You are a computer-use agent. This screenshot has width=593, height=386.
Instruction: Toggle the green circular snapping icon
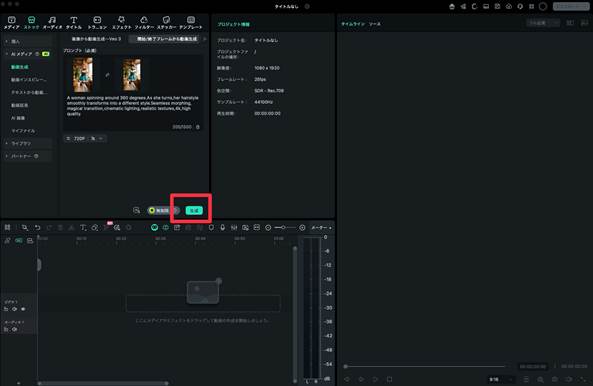point(154,227)
